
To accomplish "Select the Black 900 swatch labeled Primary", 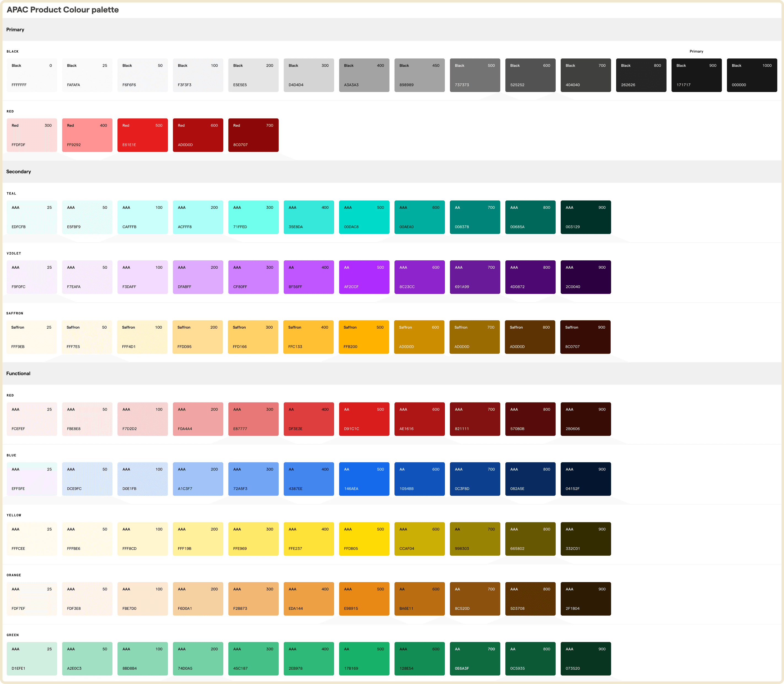I will pyautogui.click(x=696, y=75).
